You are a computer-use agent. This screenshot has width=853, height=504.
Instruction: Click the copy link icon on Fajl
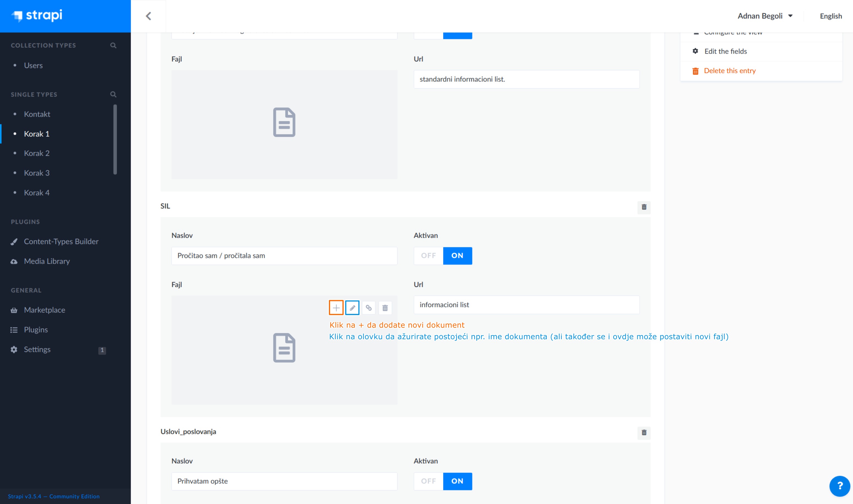coord(369,308)
